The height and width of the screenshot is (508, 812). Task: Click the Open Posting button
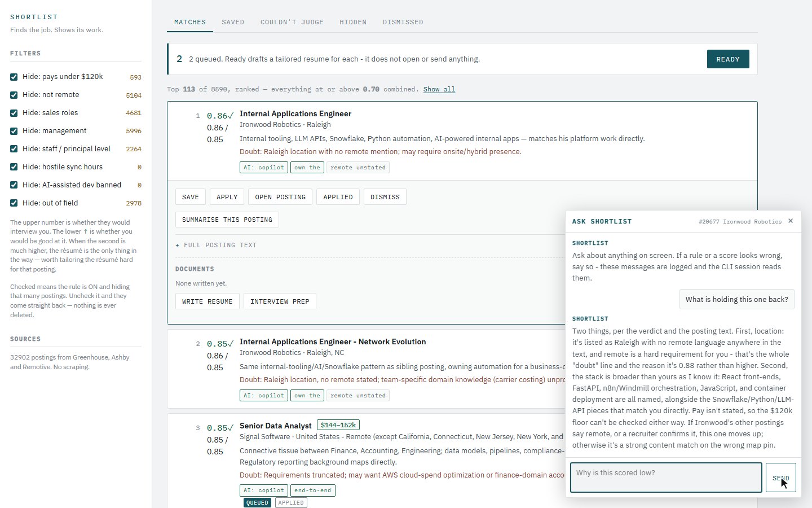tap(280, 197)
